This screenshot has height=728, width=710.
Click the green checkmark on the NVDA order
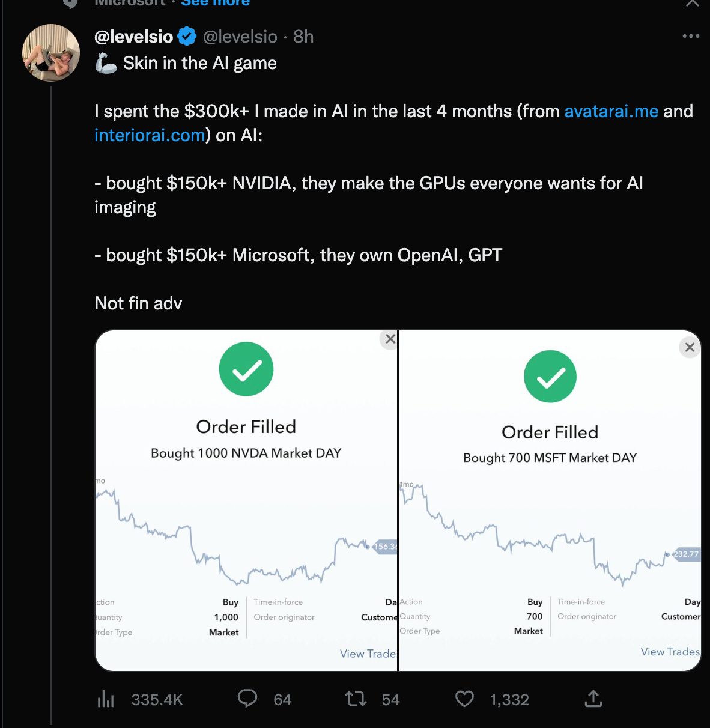(246, 369)
